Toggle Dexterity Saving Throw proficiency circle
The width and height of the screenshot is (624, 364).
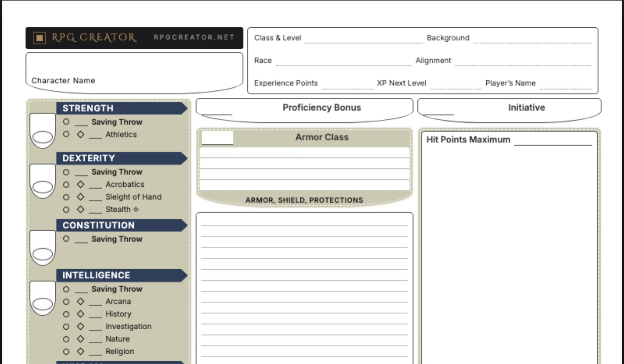click(66, 172)
